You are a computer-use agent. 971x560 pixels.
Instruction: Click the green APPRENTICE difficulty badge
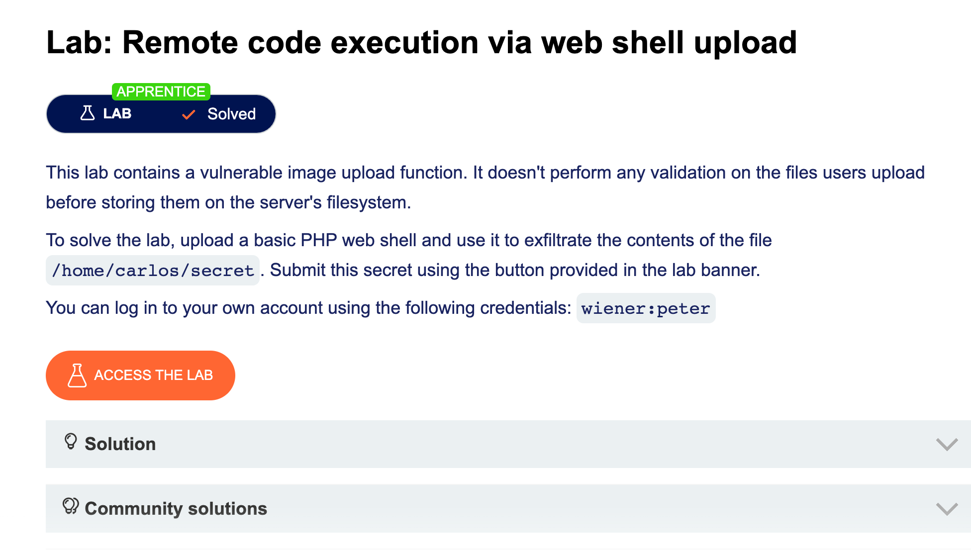(x=161, y=92)
